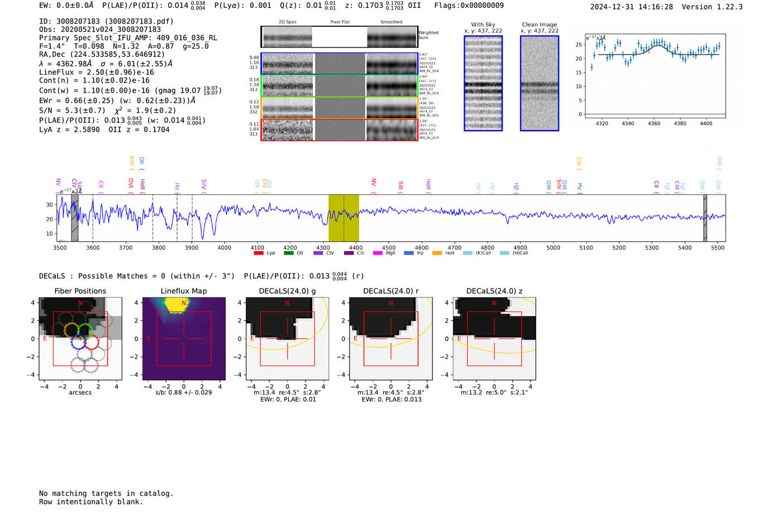Click the 2024-12-31 14:16:28 timestamp
Screen dimensions: 782x532
coord(632,7)
